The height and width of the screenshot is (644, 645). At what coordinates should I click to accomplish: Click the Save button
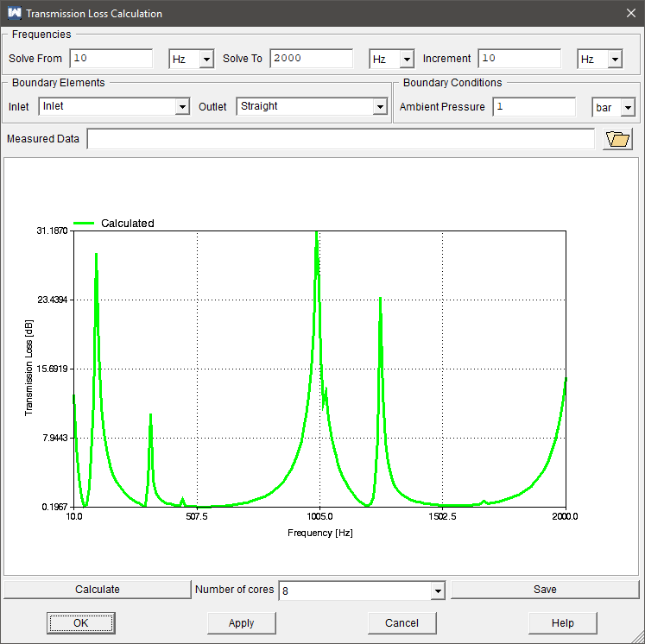pyautogui.click(x=545, y=590)
